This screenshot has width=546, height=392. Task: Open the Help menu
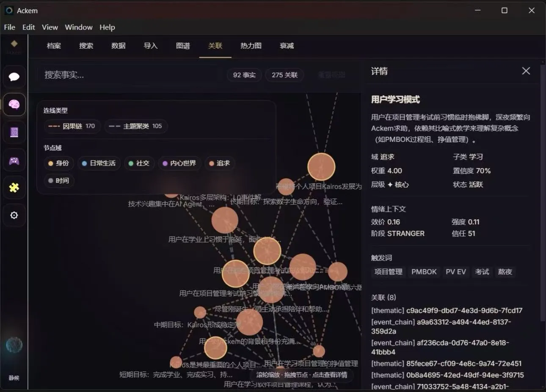(x=107, y=27)
